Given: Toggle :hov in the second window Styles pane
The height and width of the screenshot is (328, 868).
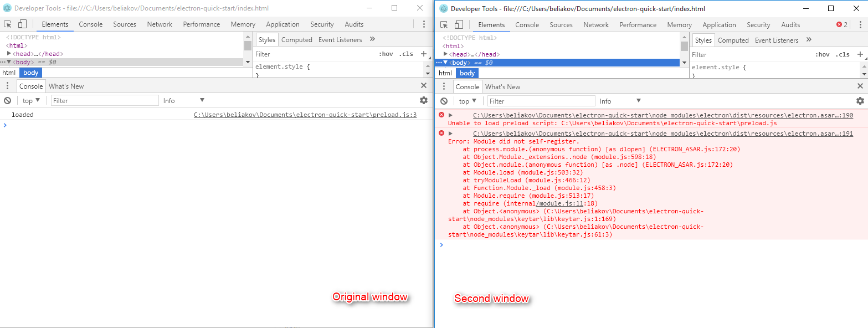Looking at the screenshot, I should (x=823, y=54).
